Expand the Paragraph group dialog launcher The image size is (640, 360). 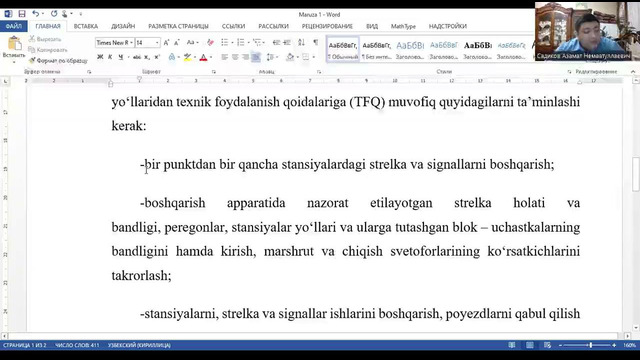coord(319,72)
